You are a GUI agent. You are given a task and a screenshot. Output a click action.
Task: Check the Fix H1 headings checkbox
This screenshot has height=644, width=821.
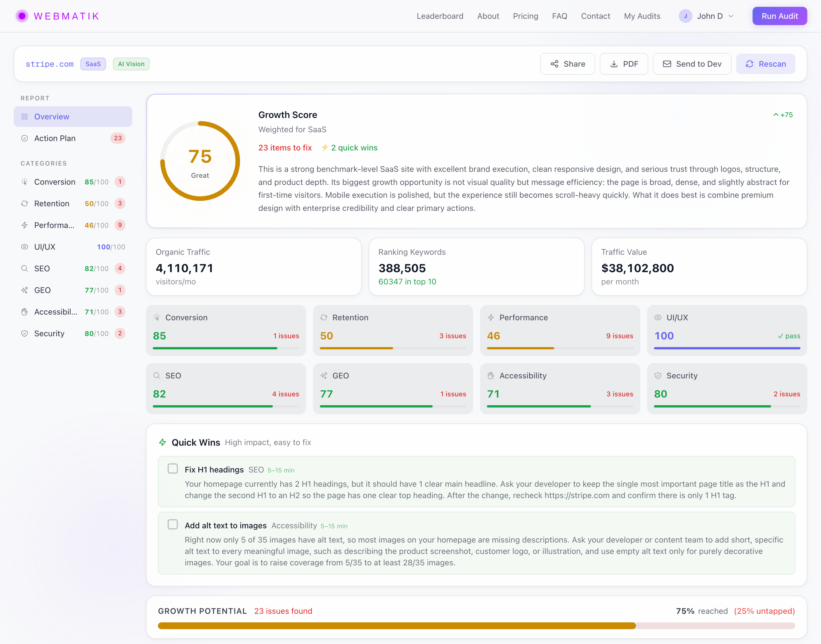[173, 469]
